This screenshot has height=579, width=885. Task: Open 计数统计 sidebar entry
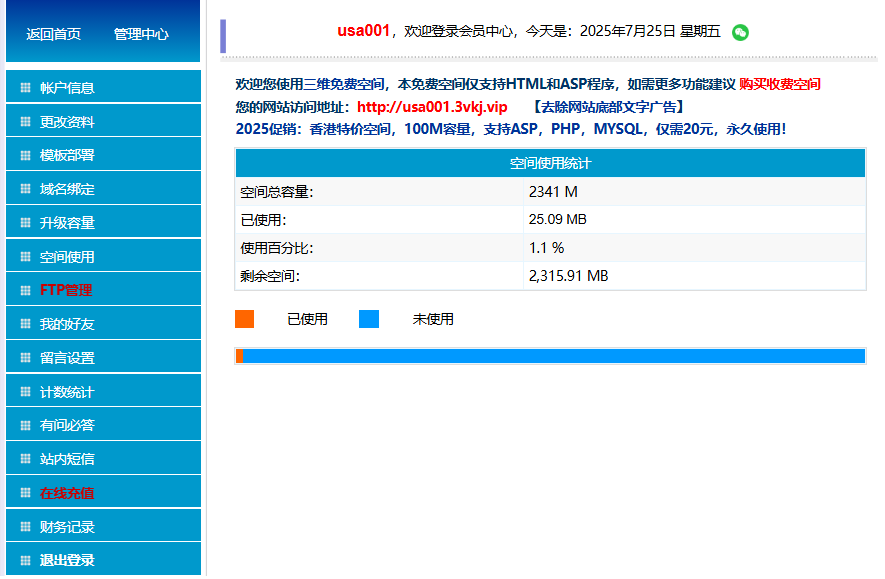[x=103, y=391]
